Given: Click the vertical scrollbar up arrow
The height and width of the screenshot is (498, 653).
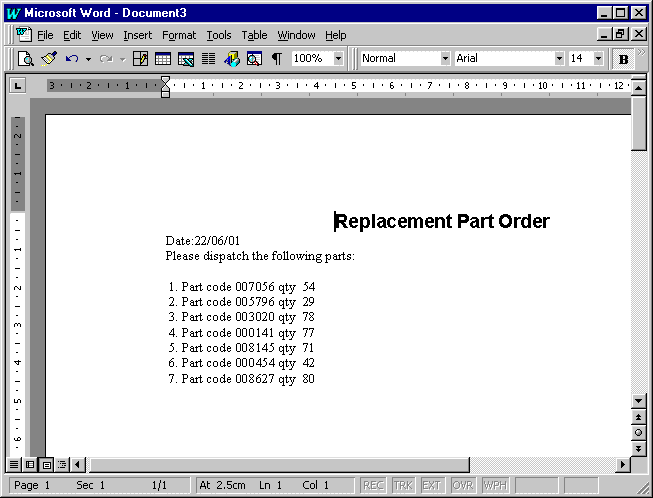Looking at the screenshot, I should click(638, 88).
